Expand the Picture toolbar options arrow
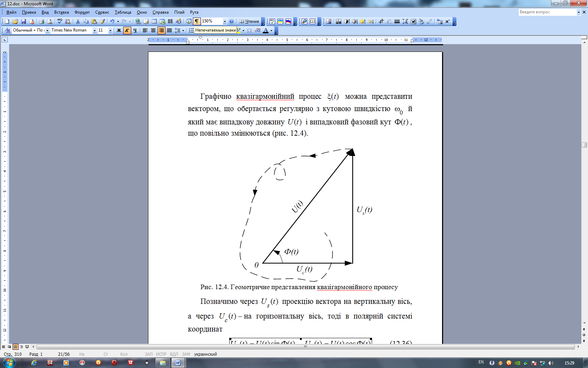This screenshot has height=368, width=588. [454, 22]
